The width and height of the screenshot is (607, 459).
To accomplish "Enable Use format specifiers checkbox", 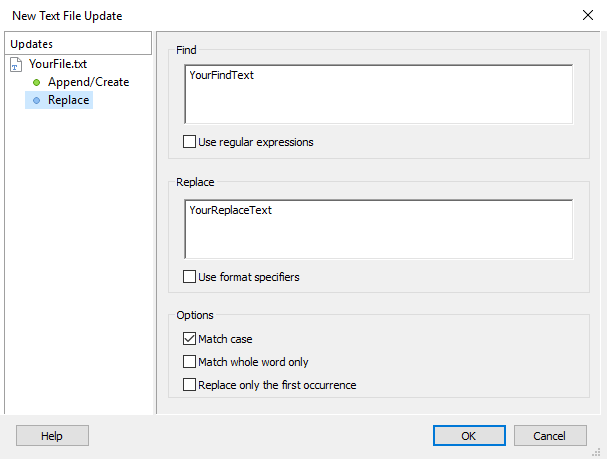I will point(189,277).
